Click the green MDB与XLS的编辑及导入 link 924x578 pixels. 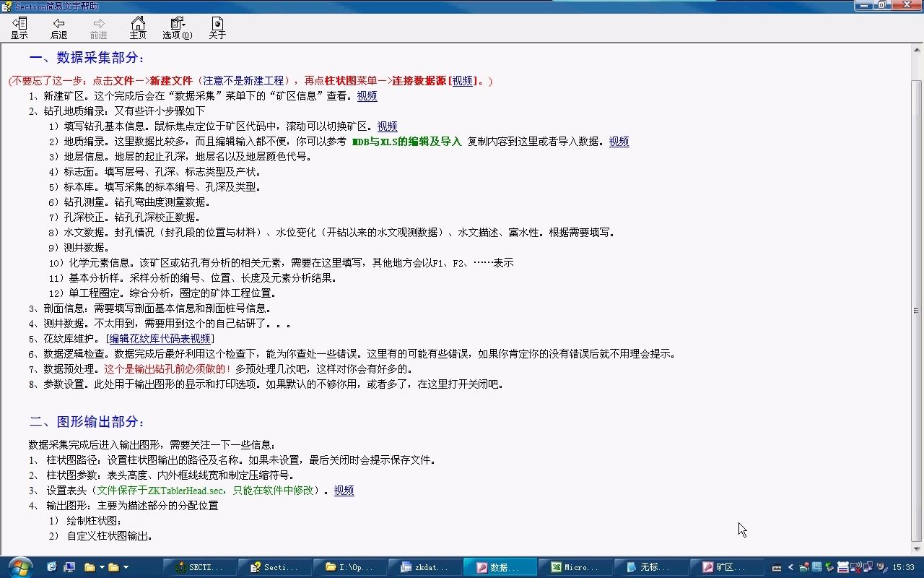(x=407, y=142)
